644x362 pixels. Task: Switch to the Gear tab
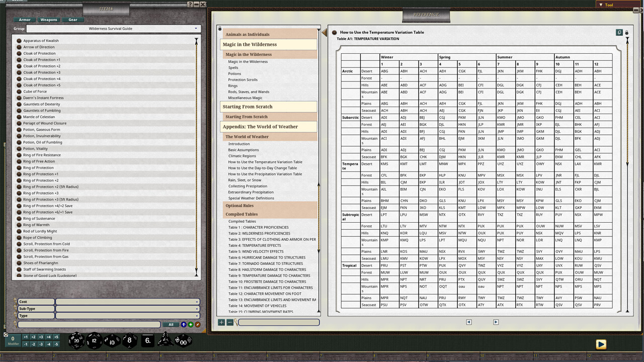point(72,20)
